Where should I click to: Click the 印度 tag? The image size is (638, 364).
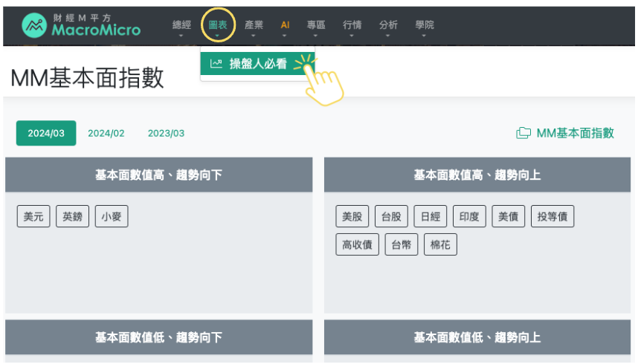pos(469,216)
